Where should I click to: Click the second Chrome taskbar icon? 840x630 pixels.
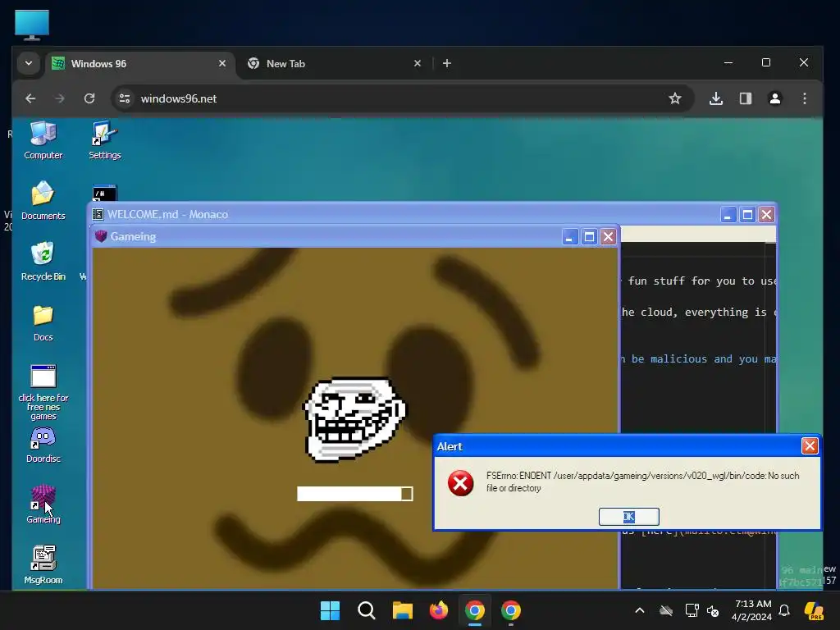pyautogui.click(x=511, y=610)
